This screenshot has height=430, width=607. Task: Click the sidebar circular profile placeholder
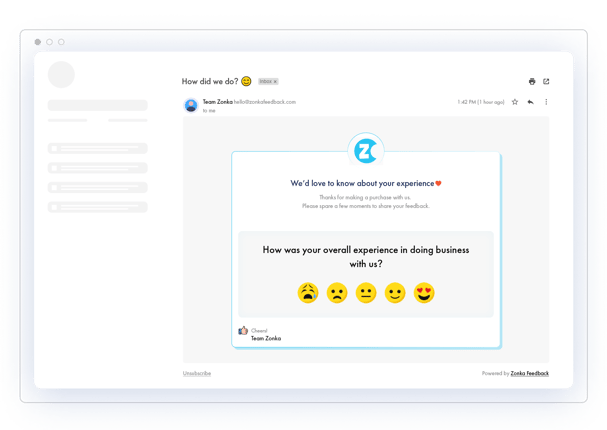click(x=62, y=75)
